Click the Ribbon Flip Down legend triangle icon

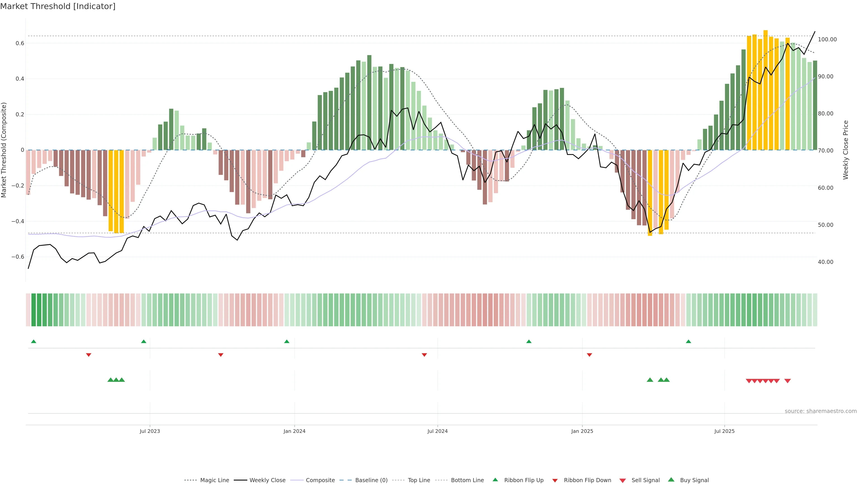point(555,481)
